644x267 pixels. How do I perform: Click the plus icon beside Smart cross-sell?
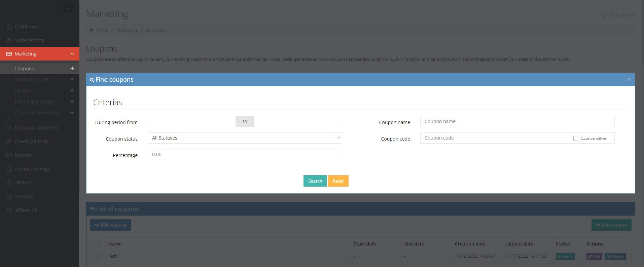72,80
